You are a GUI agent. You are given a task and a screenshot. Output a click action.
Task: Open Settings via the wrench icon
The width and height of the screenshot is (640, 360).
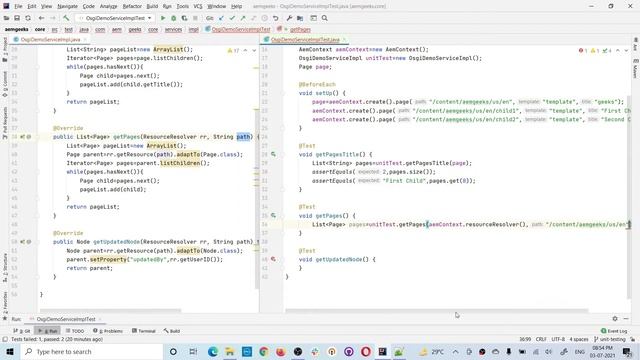(x=289, y=18)
